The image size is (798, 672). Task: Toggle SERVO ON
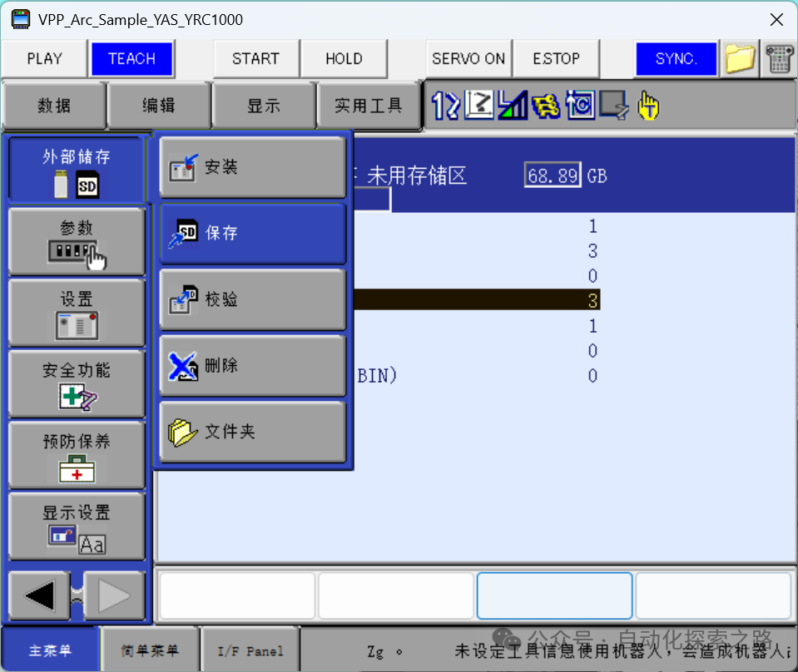[x=468, y=58]
